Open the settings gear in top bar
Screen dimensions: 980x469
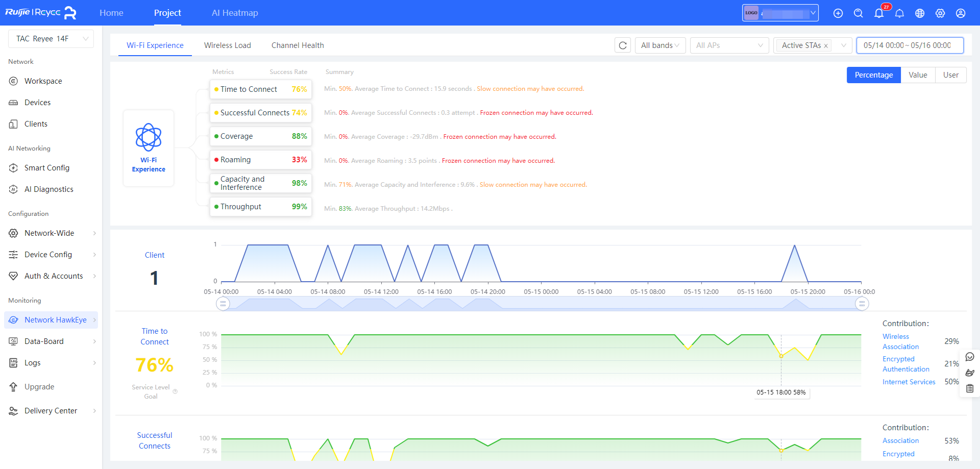[940, 13]
